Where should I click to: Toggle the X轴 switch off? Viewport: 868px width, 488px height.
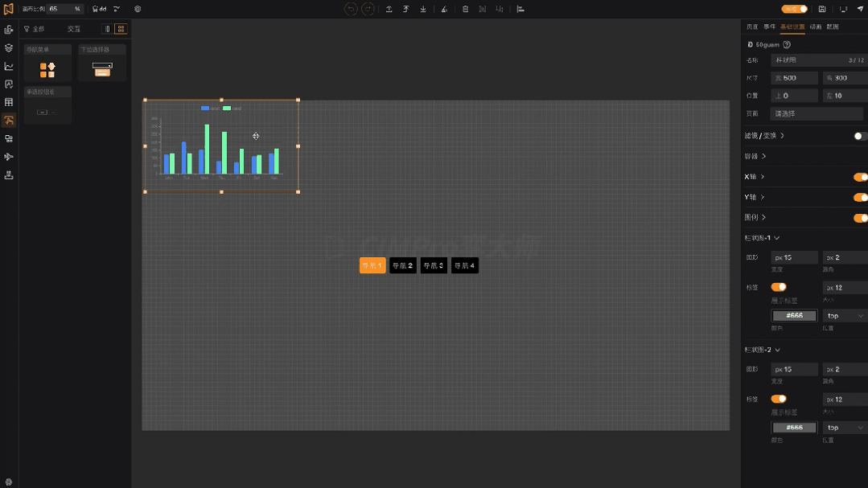pyautogui.click(x=860, y=177)
